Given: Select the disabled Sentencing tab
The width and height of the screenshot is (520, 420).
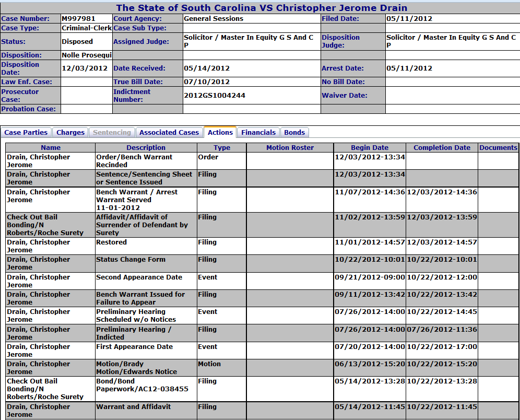Looking at the screenshot, I should pyautogui.click(x=112, y=132).
